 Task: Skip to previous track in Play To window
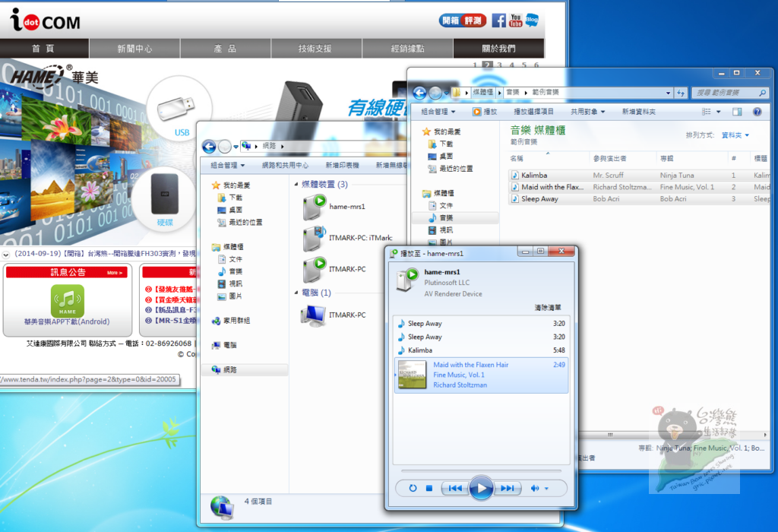point(454,489)
